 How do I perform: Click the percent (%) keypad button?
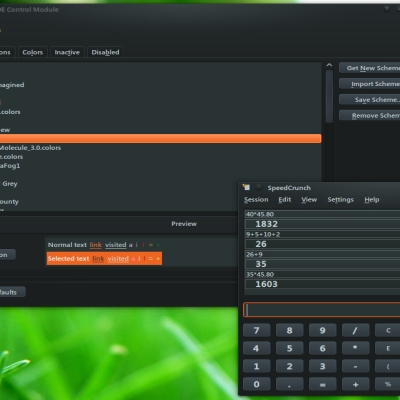coord(388,384)
